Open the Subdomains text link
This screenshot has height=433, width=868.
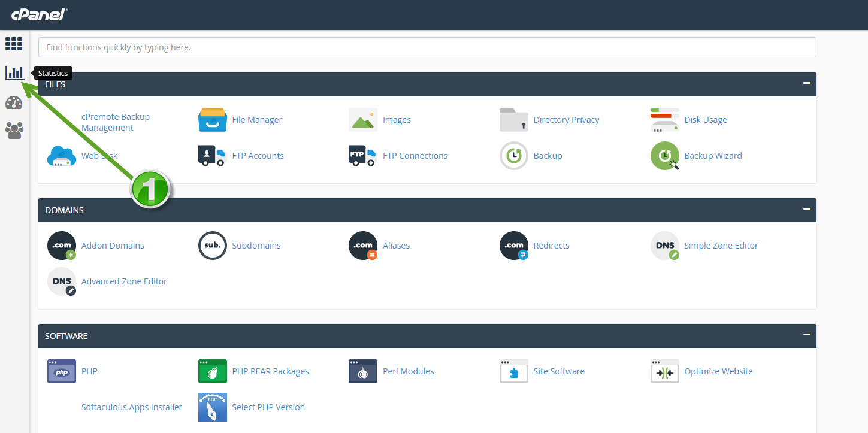pyautogui.click(x=256, y=246)
